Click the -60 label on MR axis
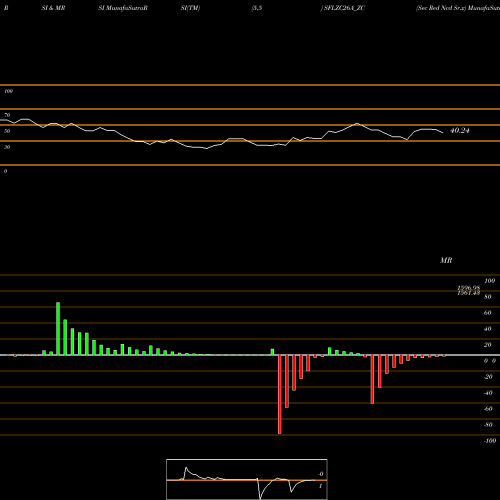The width and height of the screenshot is (500, 500). [488, 409]
